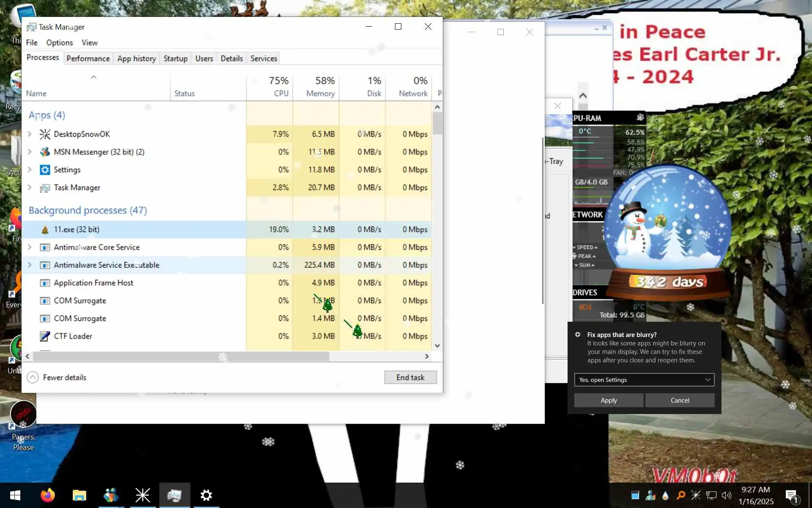Click the DesktopSnowOK process icon
The image size is (812, 508).
click(45, 134)
